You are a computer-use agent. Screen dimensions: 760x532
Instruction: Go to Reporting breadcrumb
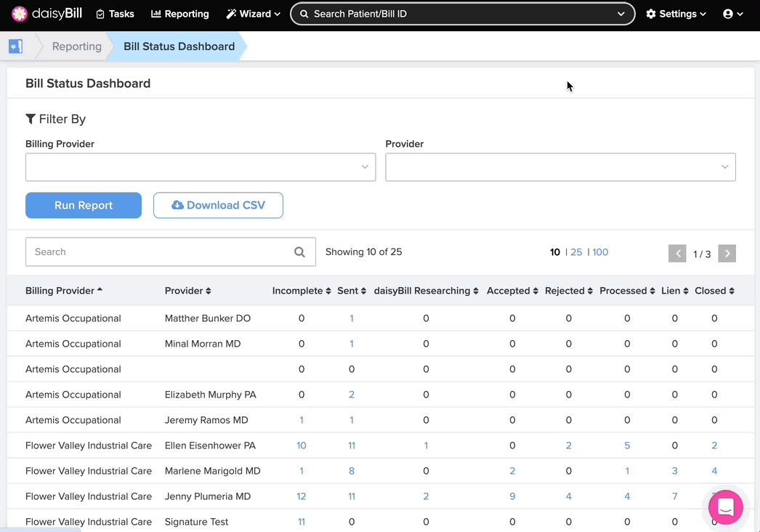coord(76,47)
